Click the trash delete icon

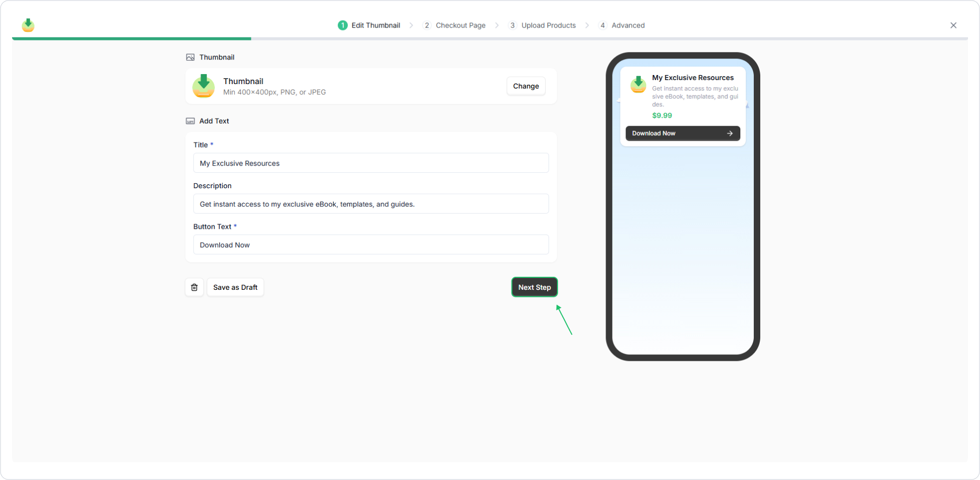click(194, 287)
